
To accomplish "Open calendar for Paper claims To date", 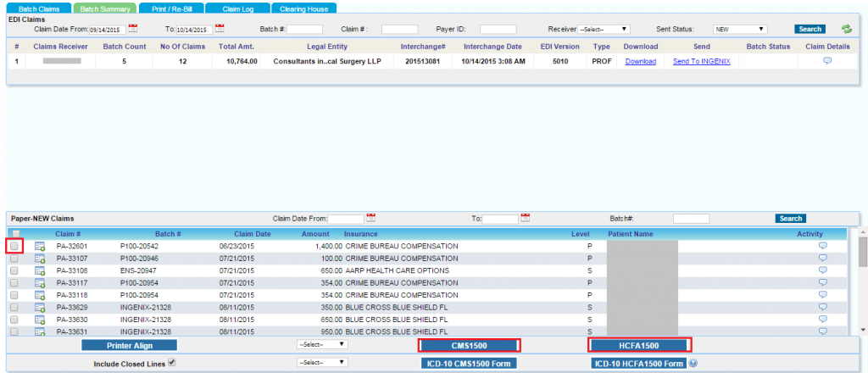I will click(x=526, y=218).
